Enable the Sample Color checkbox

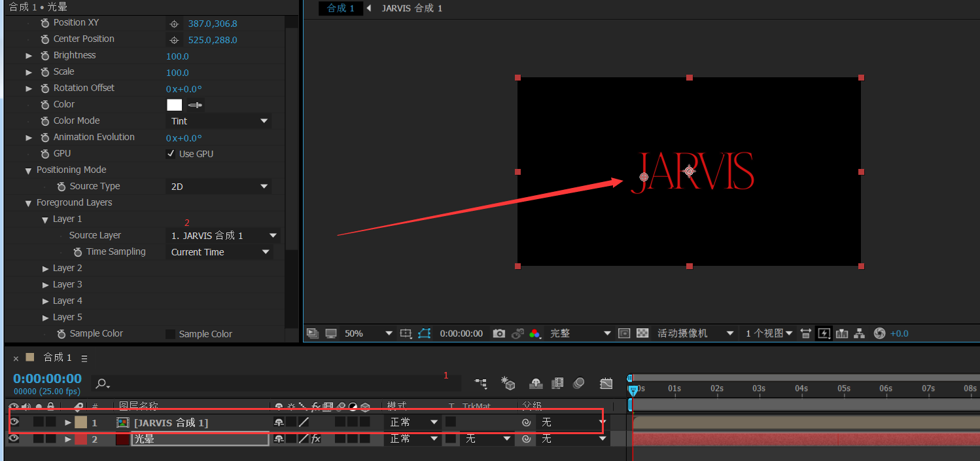coord(171,334)
